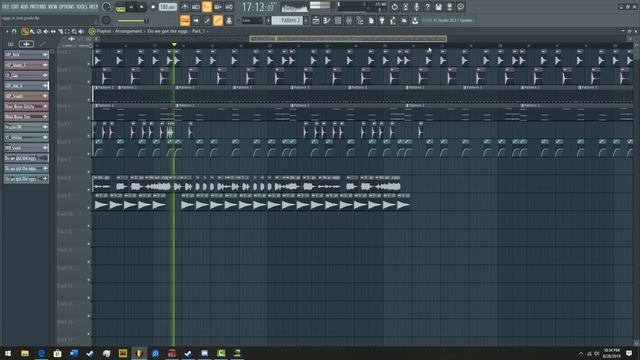Viewport: 640px width, 360px height.
Task: Click the record button
Action: click(153, 7)
